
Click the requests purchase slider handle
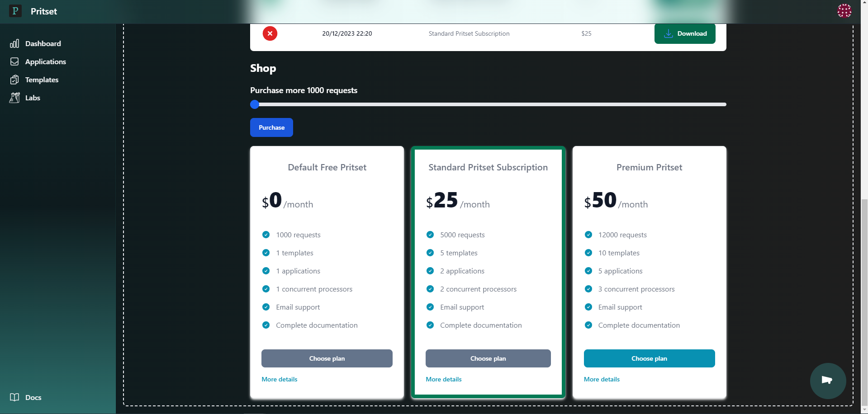(255, 104)
